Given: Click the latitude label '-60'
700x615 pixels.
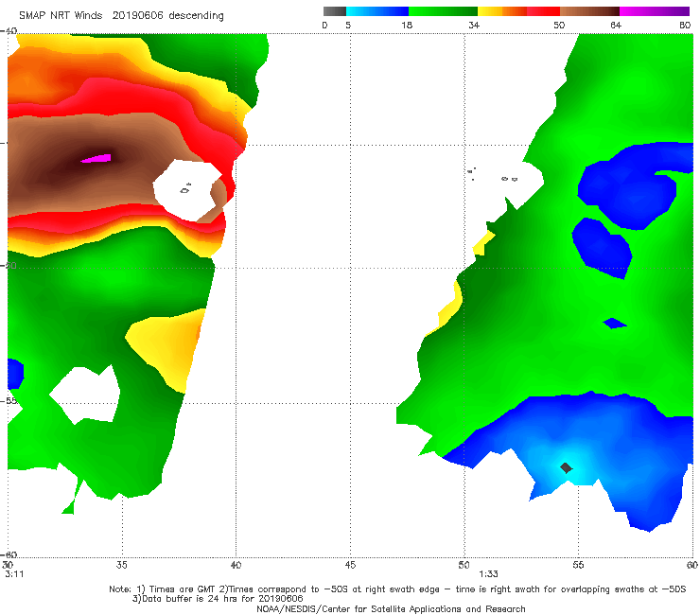Looking at the screenshot, I should [9, 554].
